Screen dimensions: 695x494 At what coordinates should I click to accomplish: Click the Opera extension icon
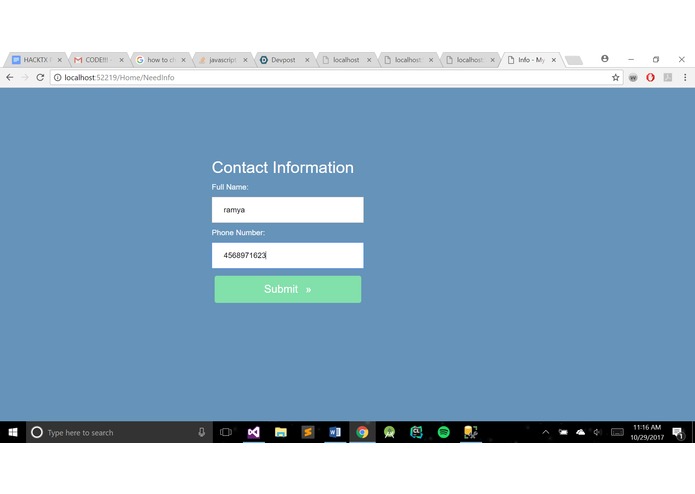(x=650, y=78)
